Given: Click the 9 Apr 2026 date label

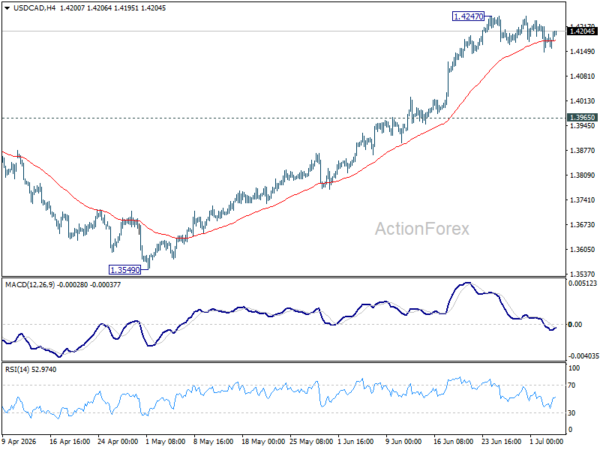Looking at the screenshot, I should click(x=19, y=442).
